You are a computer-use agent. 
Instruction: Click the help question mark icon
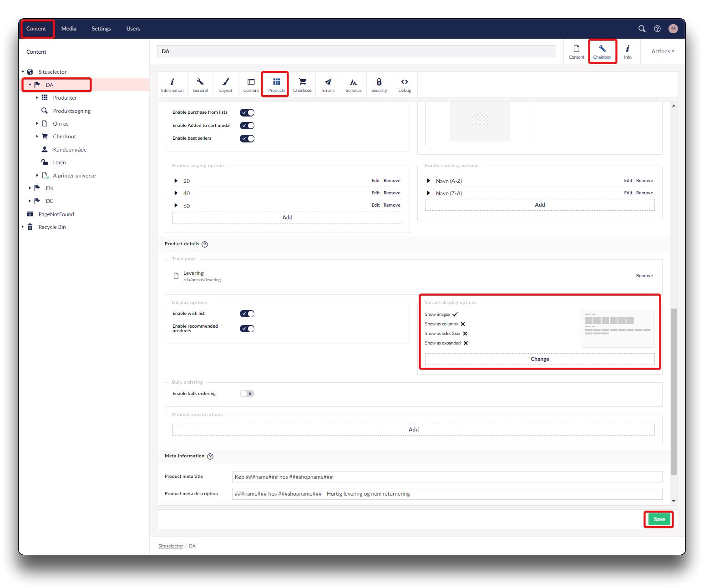(657, 29)
